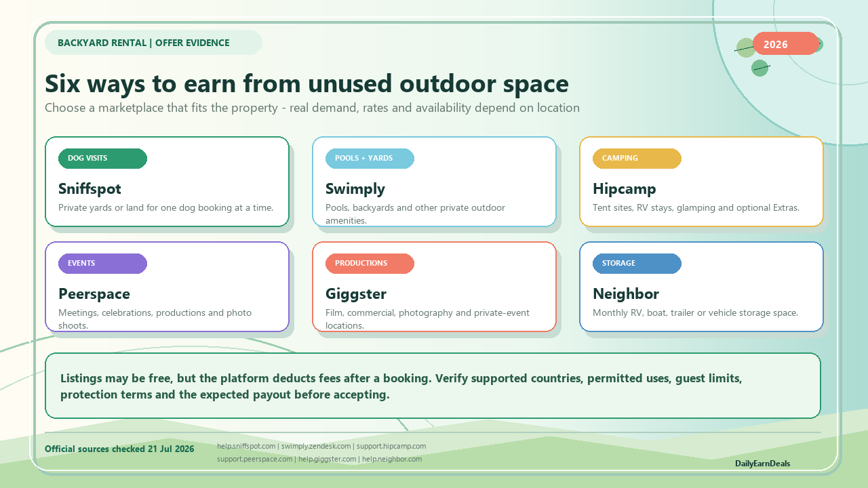Click the Official sources checked date
Screen dimensions: 868x488
119,449
